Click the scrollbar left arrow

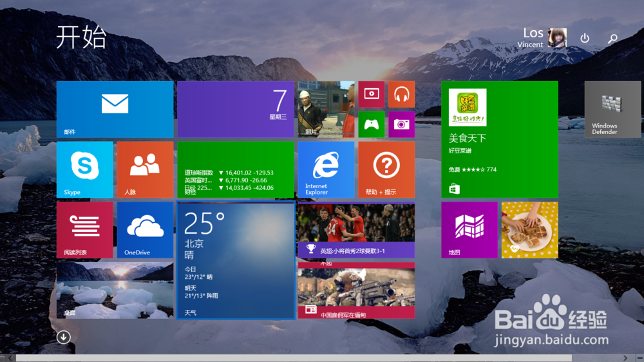click(11, 358)
